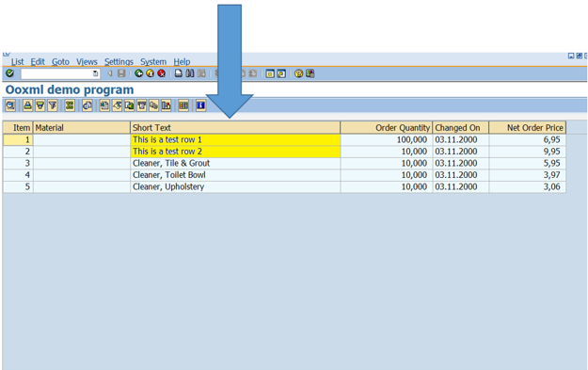Click the cell 'Cleaner, Toilet Bowl'
The height and width of the screenshot is (370, 588).
coord(235,175)
